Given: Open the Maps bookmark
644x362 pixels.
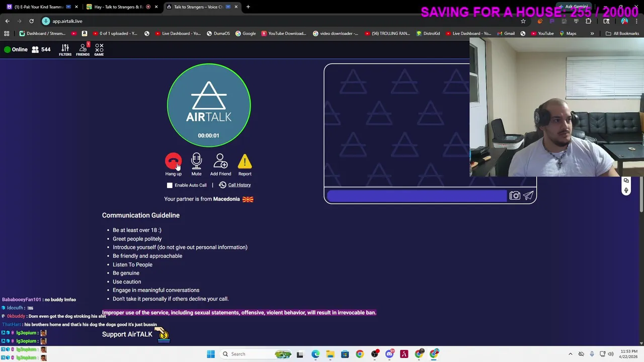Looking at the screenshot, I should point(568,33).
